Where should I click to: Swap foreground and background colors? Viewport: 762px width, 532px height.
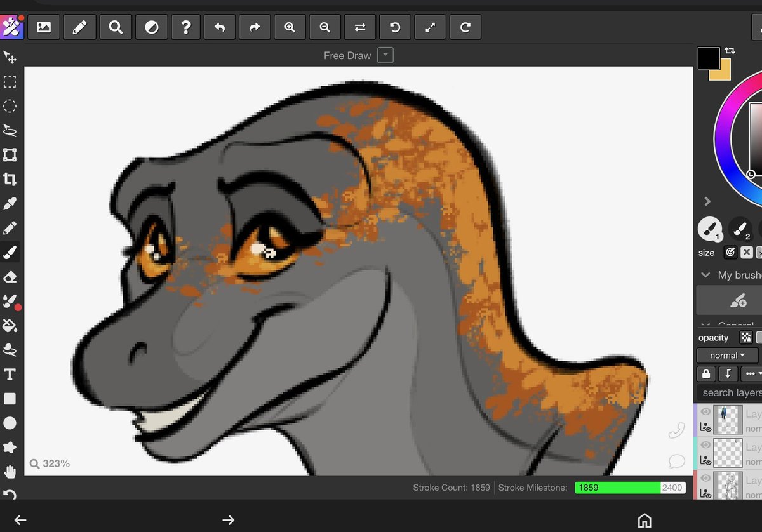tap(730, 50)
